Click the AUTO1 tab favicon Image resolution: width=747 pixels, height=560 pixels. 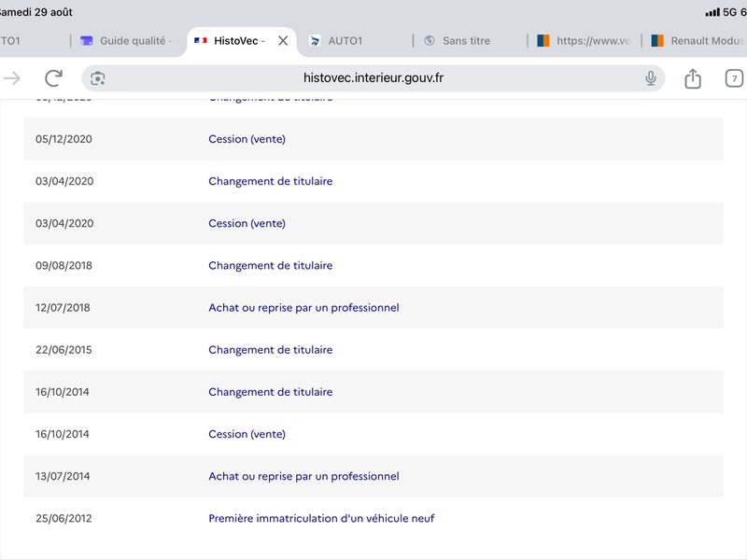pos(315,41)
